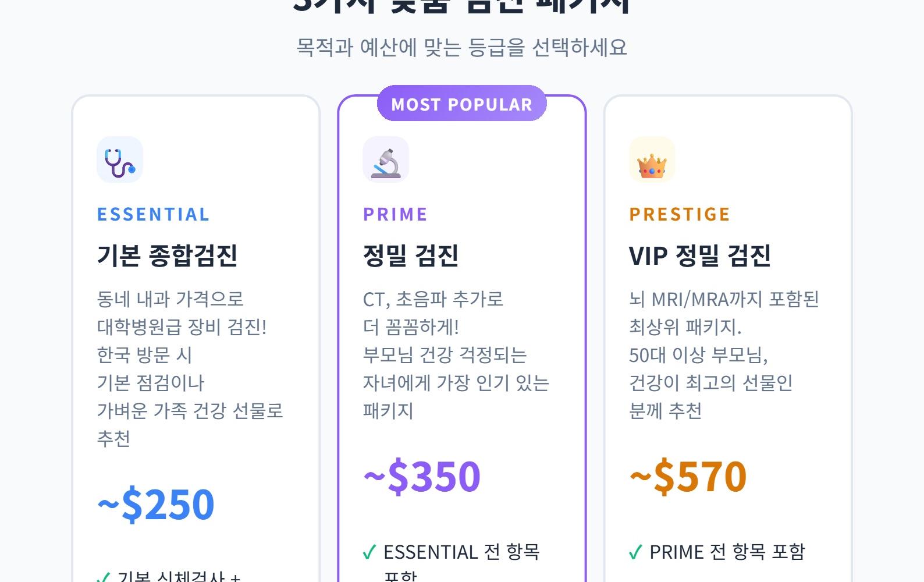
Task: Click the Prestige description starting 뇌 MRI/MRA까지
Action: (x=723, y=354)
